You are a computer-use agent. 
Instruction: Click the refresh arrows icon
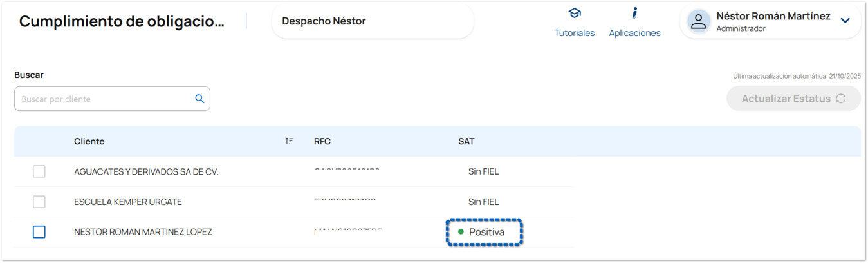(x=840, y=99)
